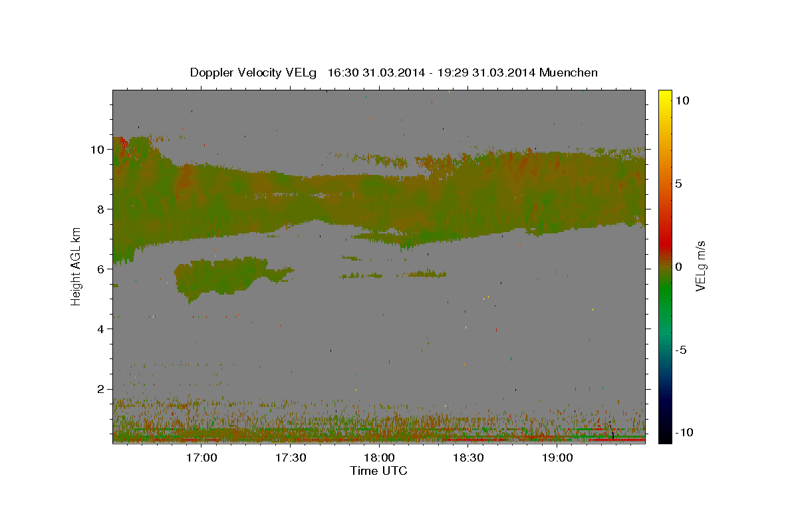Click the colorbar '10' value label
This screenshot has height=532, width=798.
pos(682,100)
